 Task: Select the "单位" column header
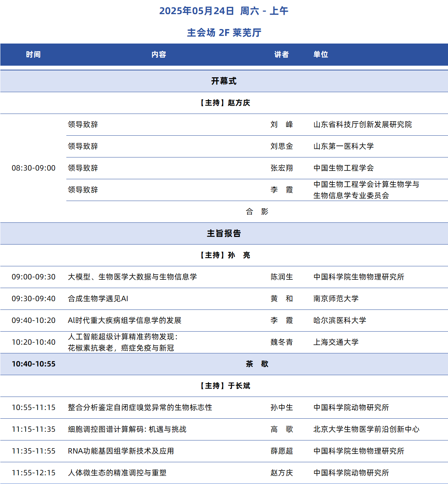pos(321,54)
